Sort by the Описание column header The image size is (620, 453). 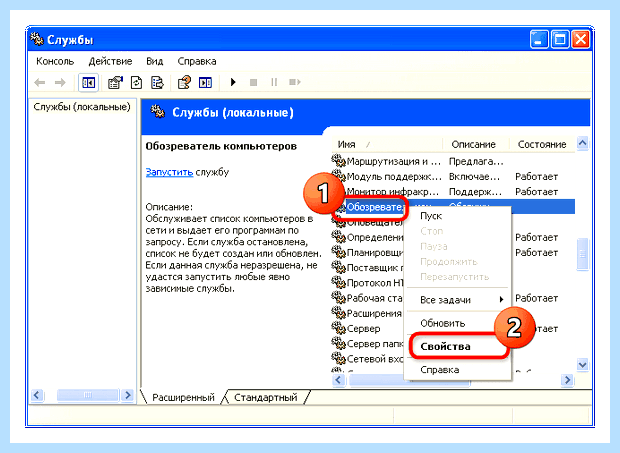click(475, 144)
